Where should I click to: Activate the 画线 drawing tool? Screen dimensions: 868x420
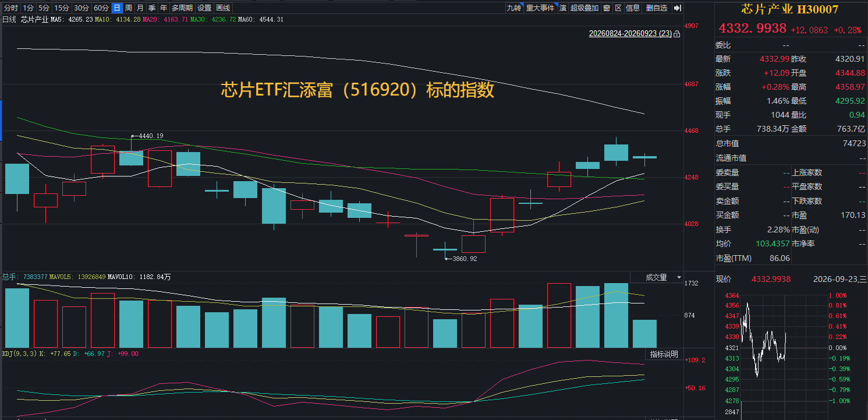223,8
